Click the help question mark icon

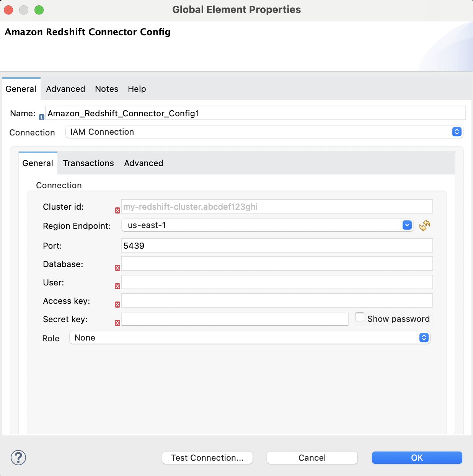tap(18, 457)
